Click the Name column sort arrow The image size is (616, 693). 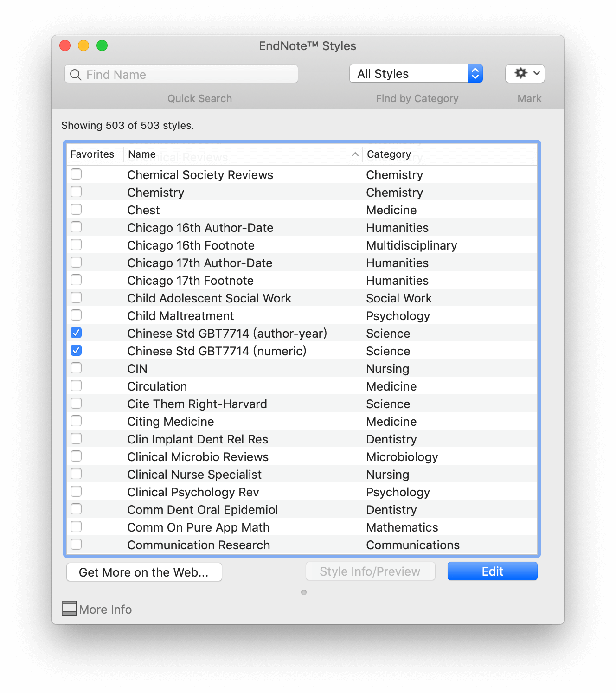(355, 154)
